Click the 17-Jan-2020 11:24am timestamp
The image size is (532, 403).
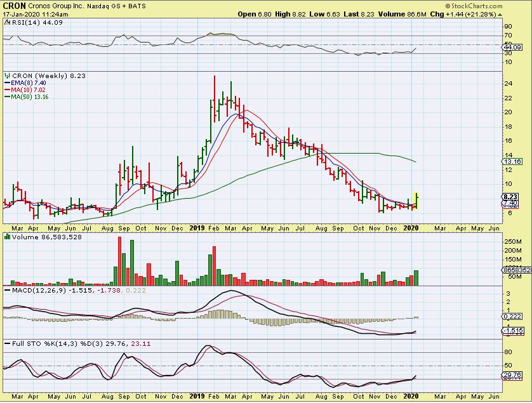pyautogui.click(x=36, y=15)
